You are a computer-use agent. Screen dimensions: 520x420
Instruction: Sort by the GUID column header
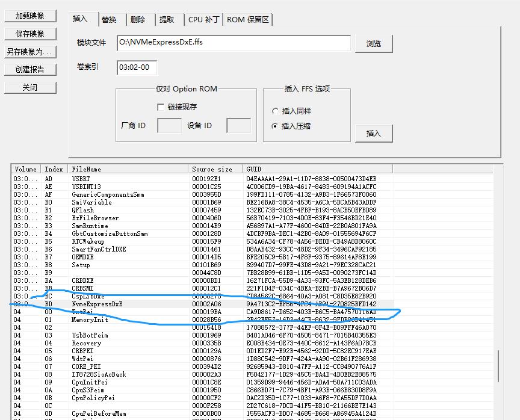pyautogui.click(x=318, y=169)
